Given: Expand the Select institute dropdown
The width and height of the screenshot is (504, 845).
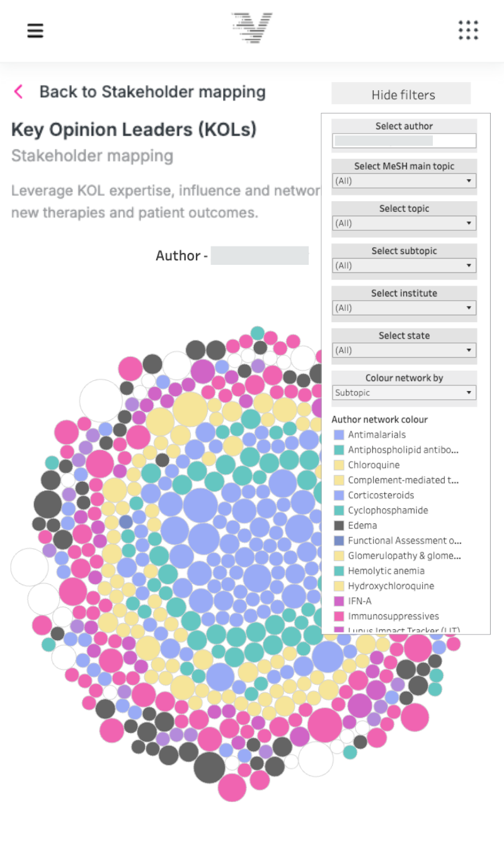Looking at the screenshot, I should tap(404, 308).
